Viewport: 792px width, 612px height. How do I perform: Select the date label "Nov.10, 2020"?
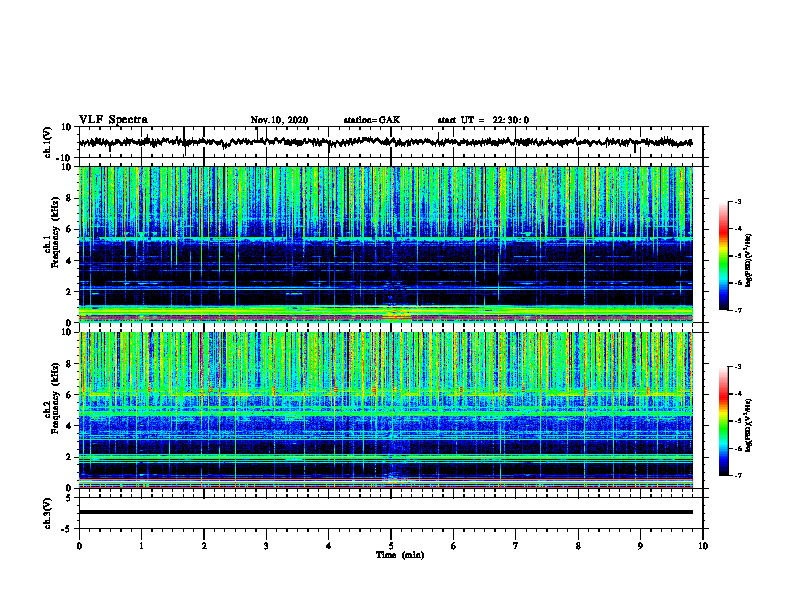[279, 120]
